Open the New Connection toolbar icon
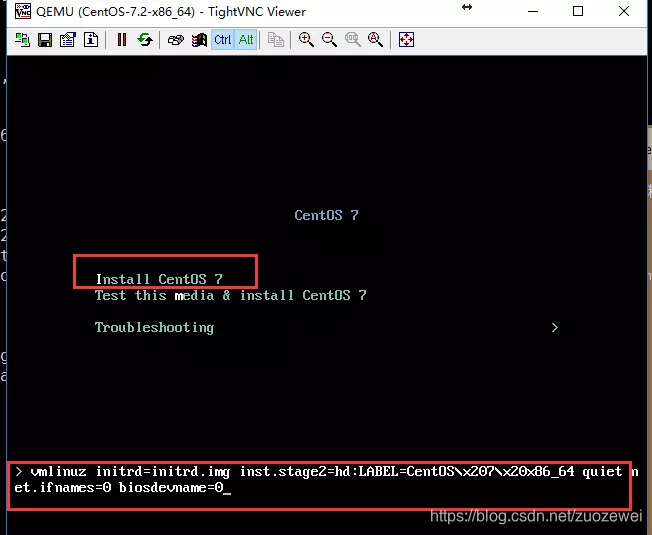The height and width of the screenshot is (535, 652). coord(22,40)
